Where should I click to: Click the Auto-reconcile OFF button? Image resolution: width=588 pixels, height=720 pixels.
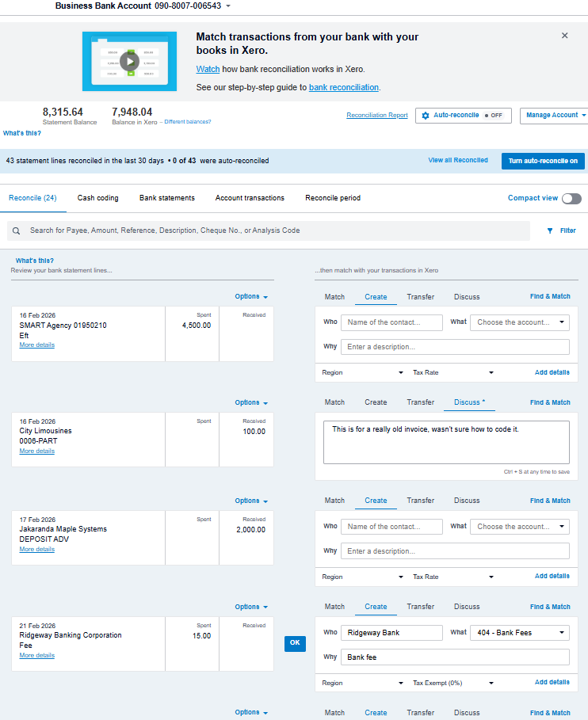pos(464,116)
